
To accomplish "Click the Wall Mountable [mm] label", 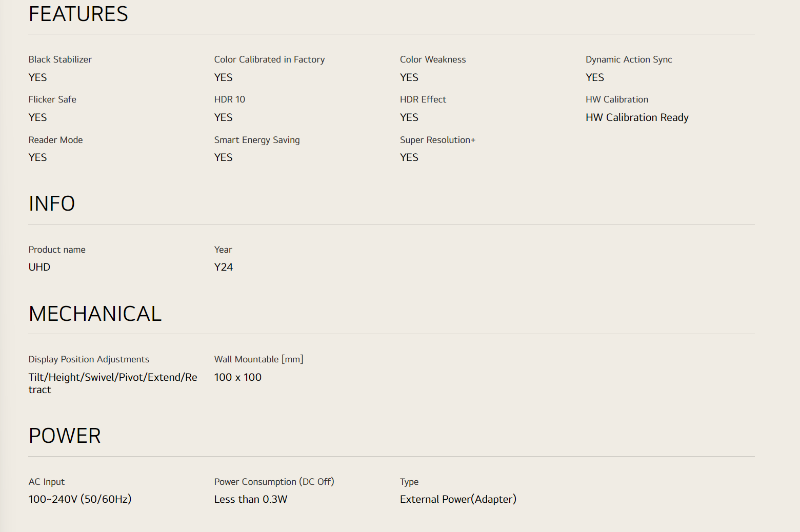I will click(259, 359).
